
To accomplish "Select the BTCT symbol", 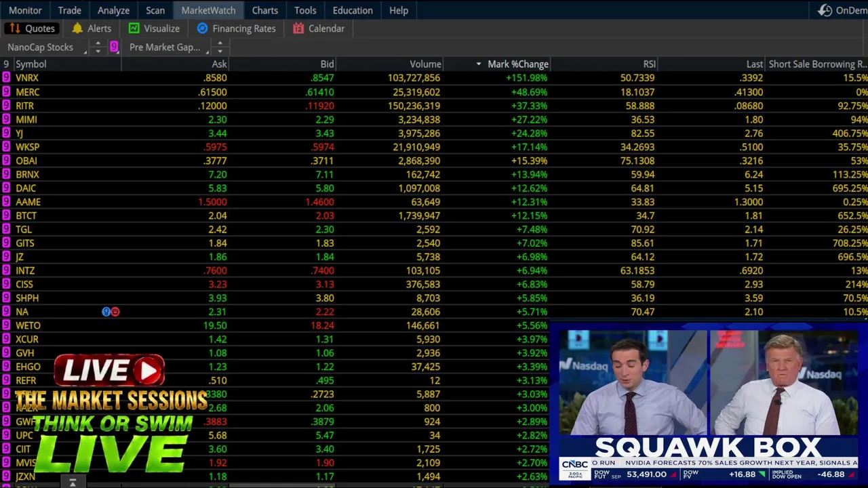I will tap(26, 216).
